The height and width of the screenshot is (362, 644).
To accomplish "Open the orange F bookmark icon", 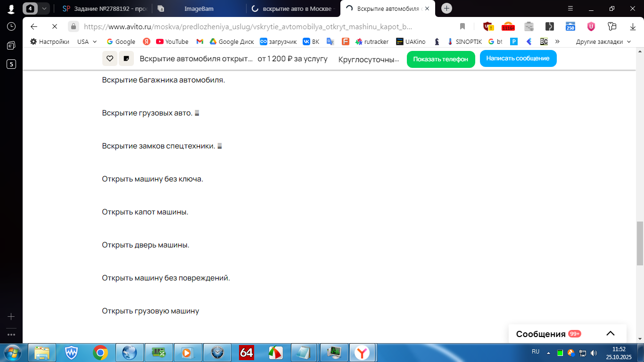I will click(346, 41).
